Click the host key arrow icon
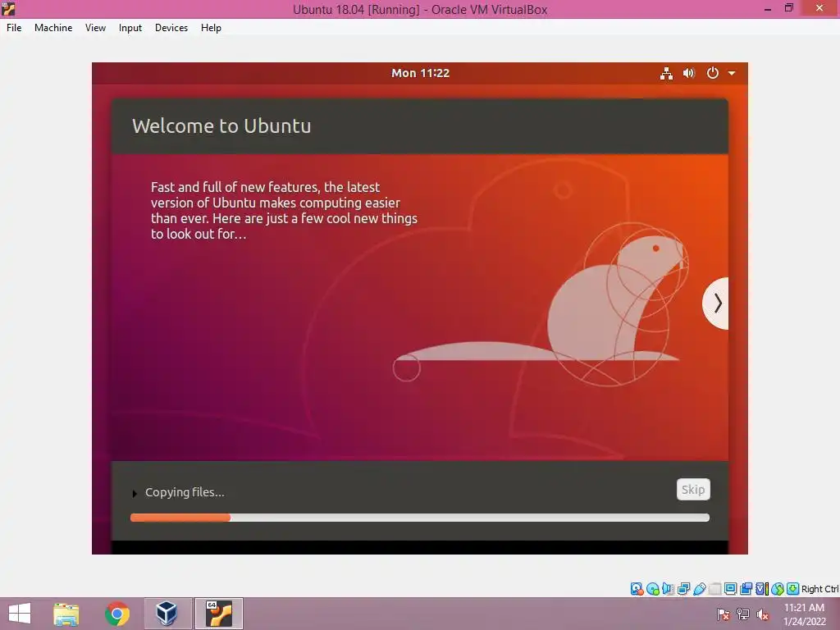The image size is (840, 630). [x=793, y=589]
